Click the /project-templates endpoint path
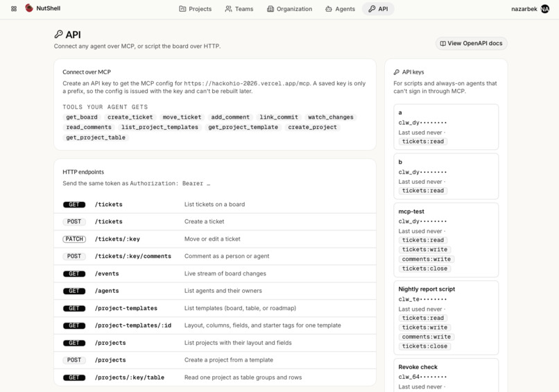Screen dimensions: 559x392 click(126, 308)
